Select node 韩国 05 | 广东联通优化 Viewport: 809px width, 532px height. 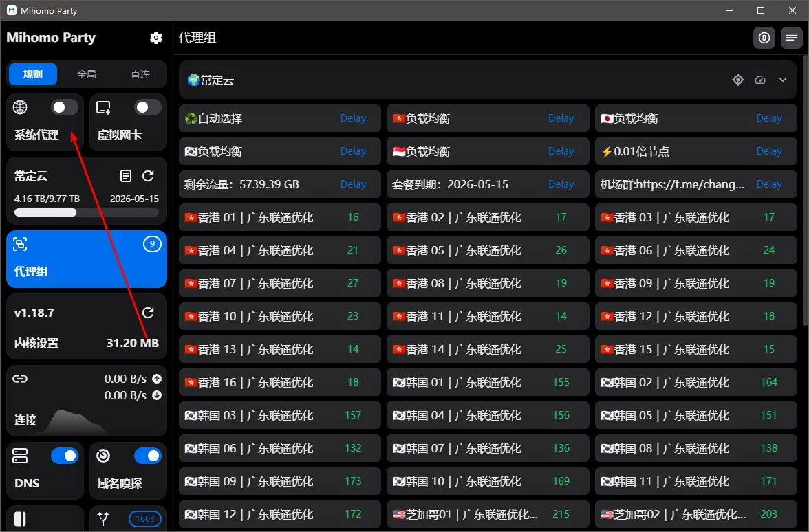coord(695,415)
